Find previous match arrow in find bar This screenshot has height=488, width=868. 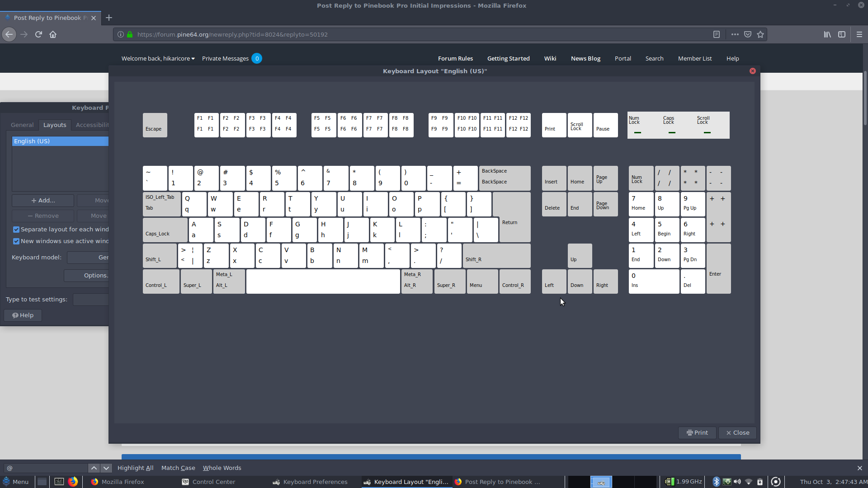tap(94, 468)
